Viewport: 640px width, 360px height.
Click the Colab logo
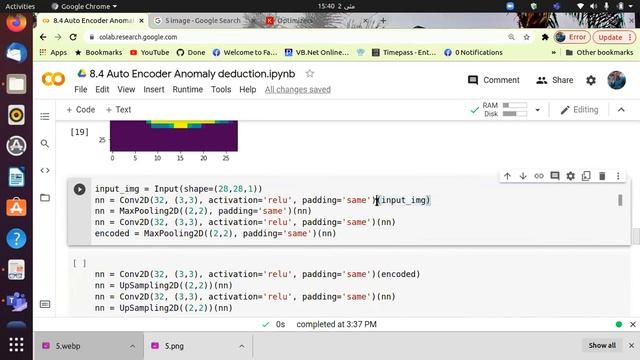(x=53, y=79)
